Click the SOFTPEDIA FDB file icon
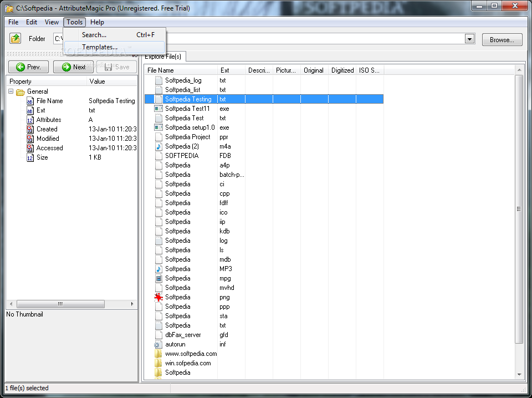This screenshot has height=398, width=532. point(158,156)
